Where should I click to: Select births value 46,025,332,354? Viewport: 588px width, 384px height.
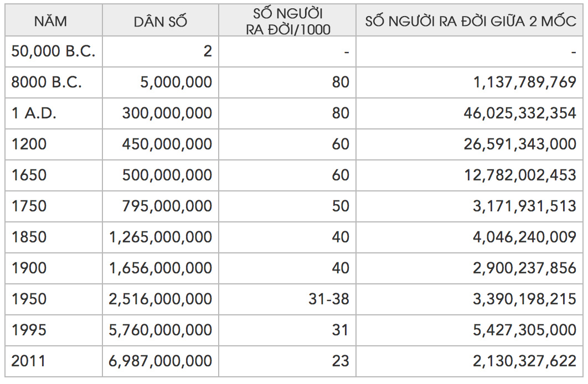[x=520, y=113]
